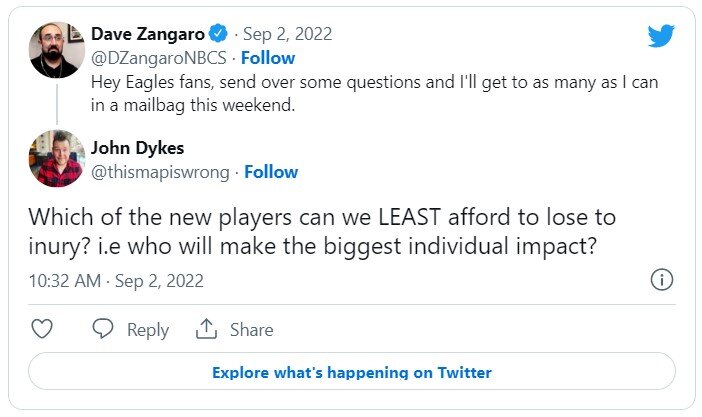
Task: Follow @thismapiswrong
Action: [271, 172]
